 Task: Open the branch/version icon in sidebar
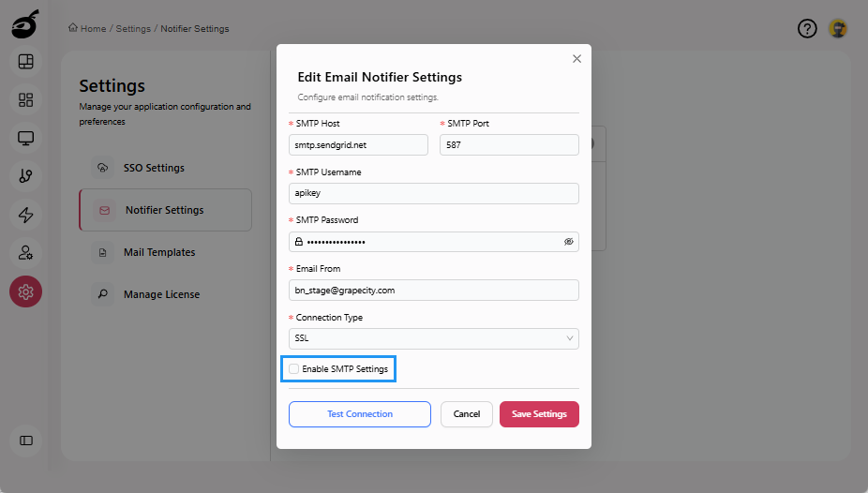25,176
